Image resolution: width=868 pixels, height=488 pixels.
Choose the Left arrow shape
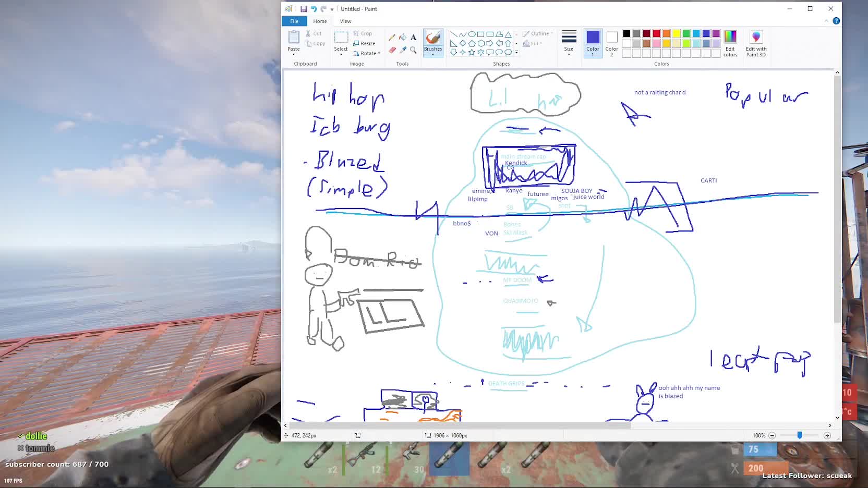[x=499, y=43]
